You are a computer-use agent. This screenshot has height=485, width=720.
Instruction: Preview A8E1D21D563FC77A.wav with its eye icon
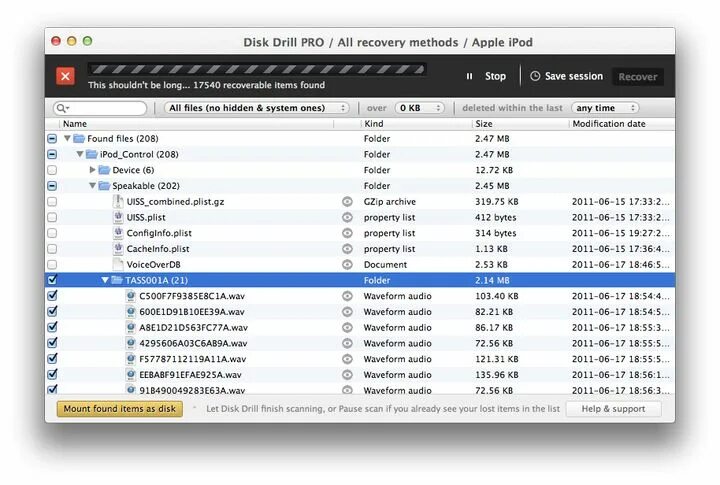pos(347,327)
